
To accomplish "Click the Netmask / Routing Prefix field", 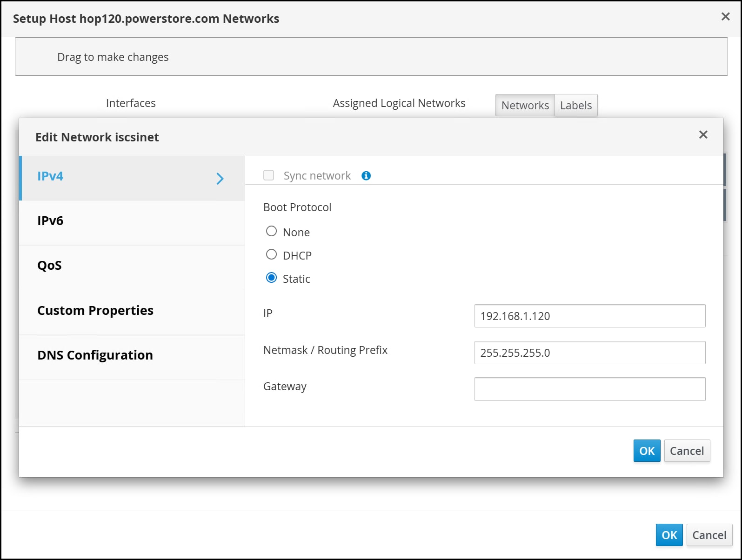I will click(590, 353).
